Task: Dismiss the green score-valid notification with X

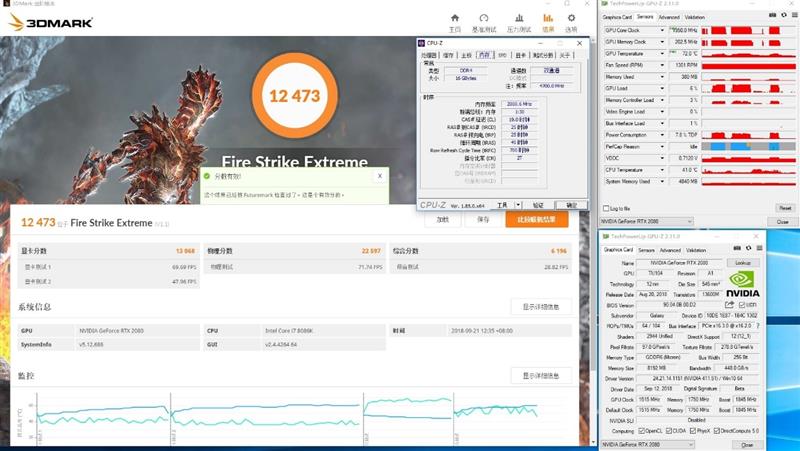Action: (x=380, y=176)
